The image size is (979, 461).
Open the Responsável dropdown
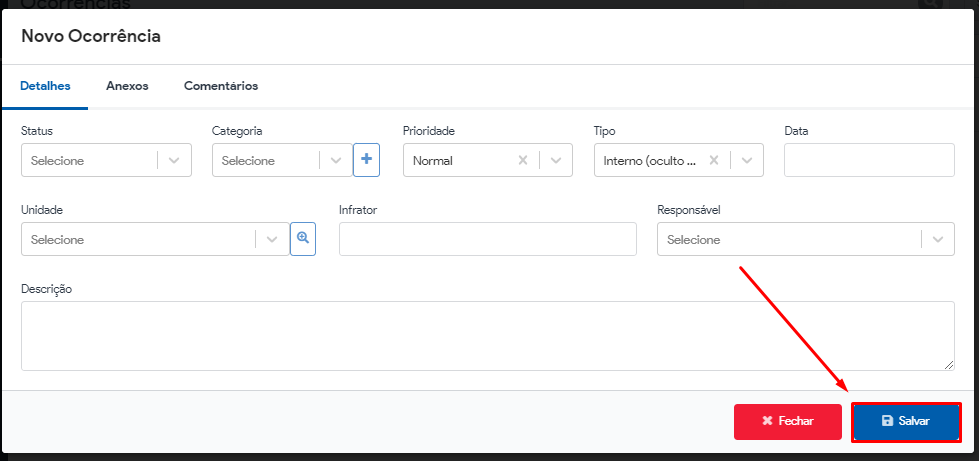click(x=805, y=239)
